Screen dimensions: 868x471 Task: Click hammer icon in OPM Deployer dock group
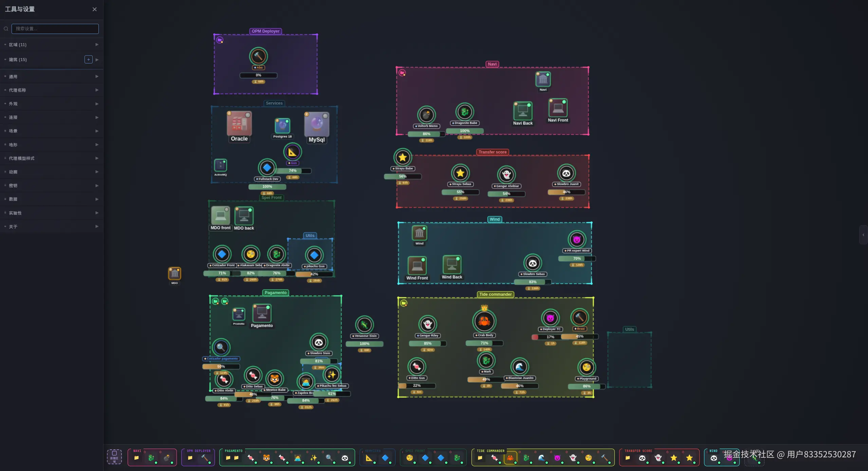tap(205, 458)
